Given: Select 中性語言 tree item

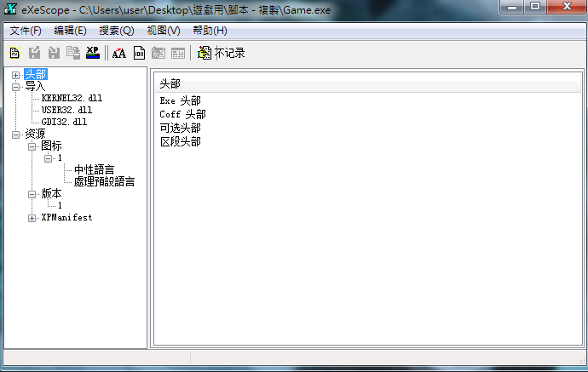Looking at the screenshot, I should [94, 169].
